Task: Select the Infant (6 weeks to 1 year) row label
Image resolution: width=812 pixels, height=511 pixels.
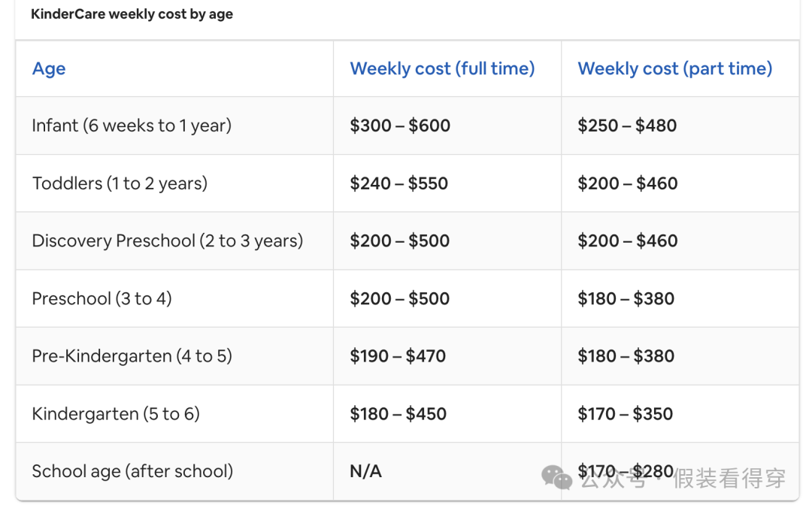Action: (132, 125)
